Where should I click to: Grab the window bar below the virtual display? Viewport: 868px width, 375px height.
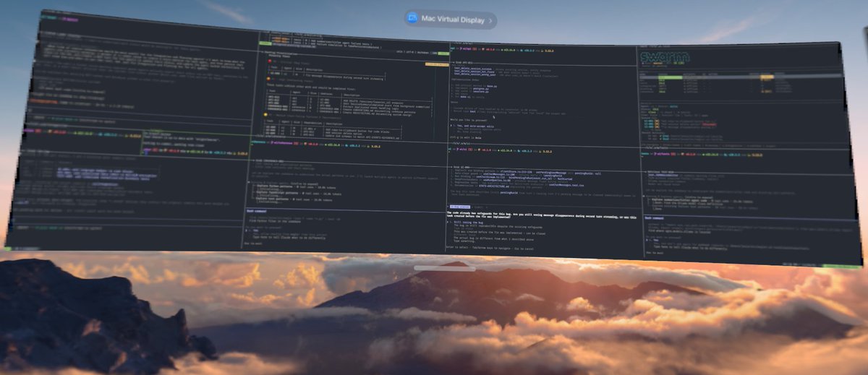445,269
